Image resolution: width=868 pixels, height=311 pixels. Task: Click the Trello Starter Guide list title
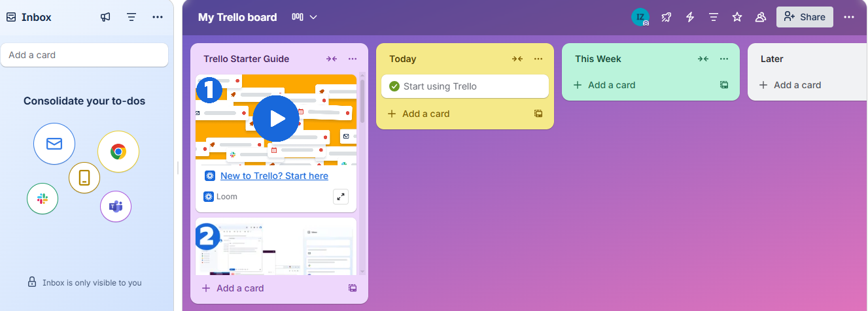pyautogui.click(x=247, y=59)
